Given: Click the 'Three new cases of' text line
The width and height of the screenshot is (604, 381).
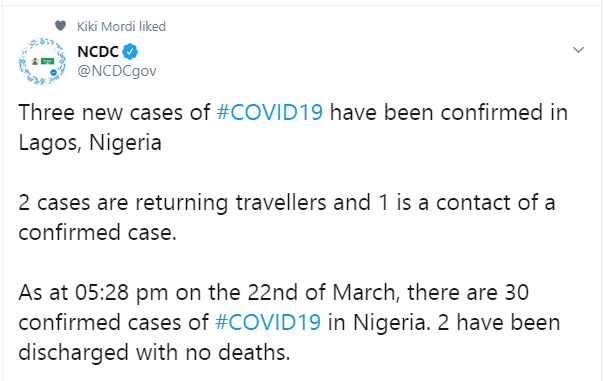Looking at the screenshot, I should pos(114,112).
